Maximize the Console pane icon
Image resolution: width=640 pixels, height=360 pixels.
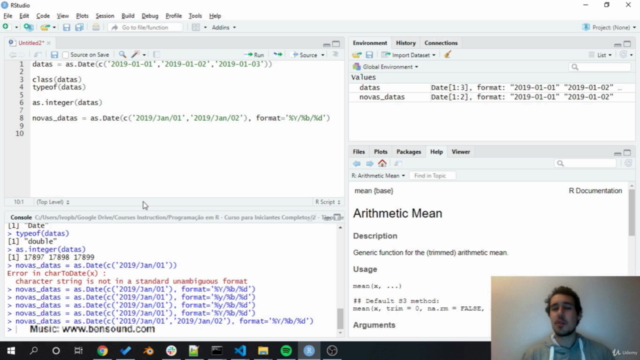(x=337, y=217)
